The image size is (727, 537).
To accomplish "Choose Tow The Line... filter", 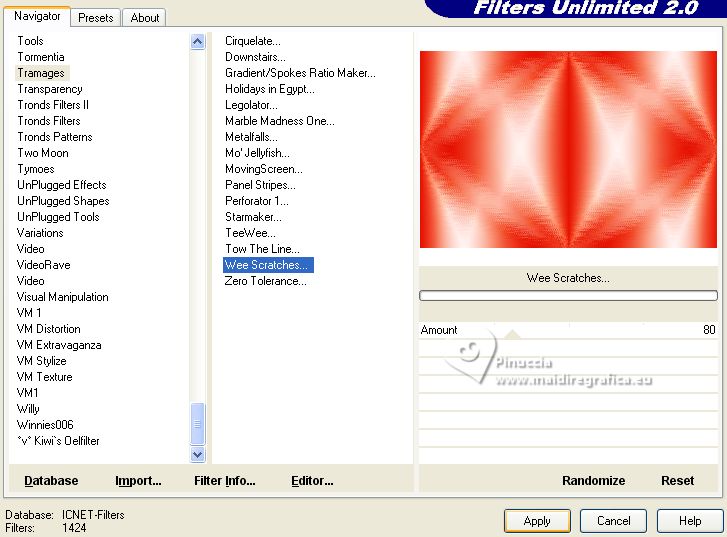I will point(262,249).
